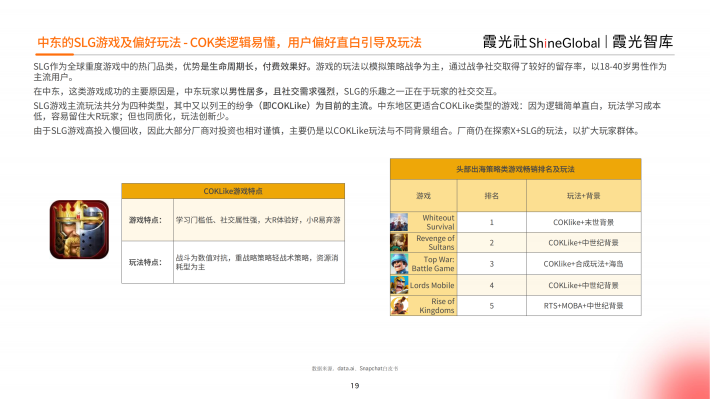The width and height of the screenshot is (710, 399).
Task: Click the 头部出海策略类游戏畅销排名及玩法 header
Action: (x=515, y=169)
